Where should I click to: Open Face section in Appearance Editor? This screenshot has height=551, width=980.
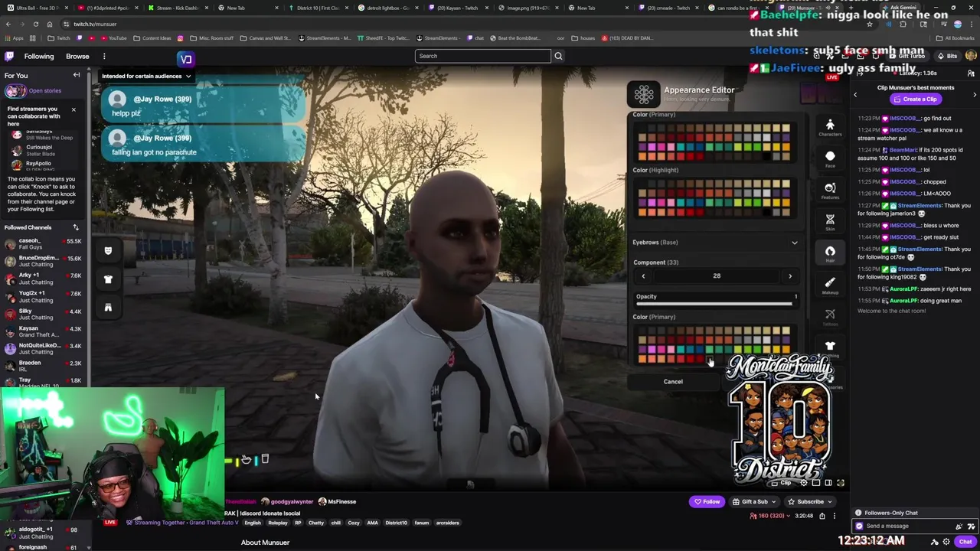830,159
